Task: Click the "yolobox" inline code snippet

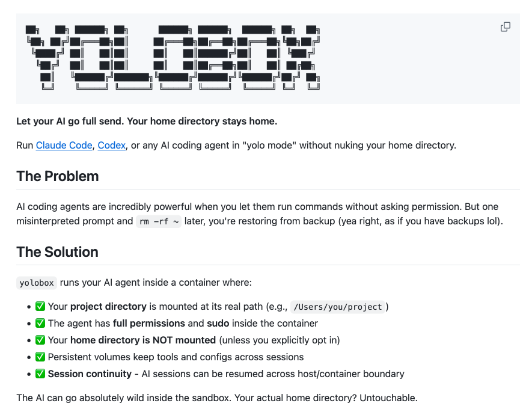Action: click(x=37, y=283)
